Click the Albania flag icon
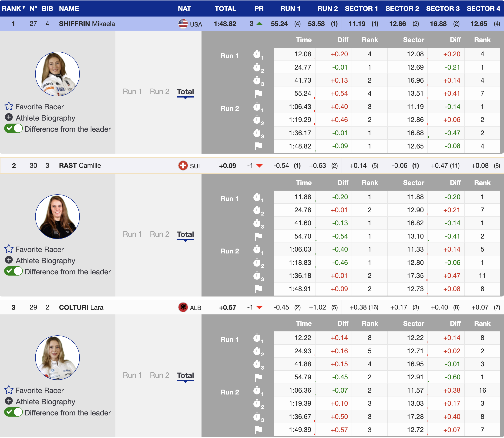 183,307
